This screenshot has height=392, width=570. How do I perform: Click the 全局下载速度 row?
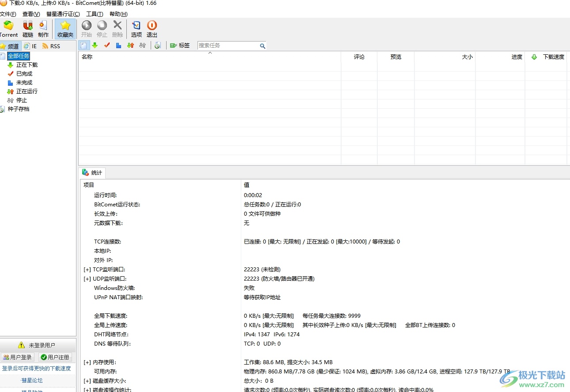[325, 316]
